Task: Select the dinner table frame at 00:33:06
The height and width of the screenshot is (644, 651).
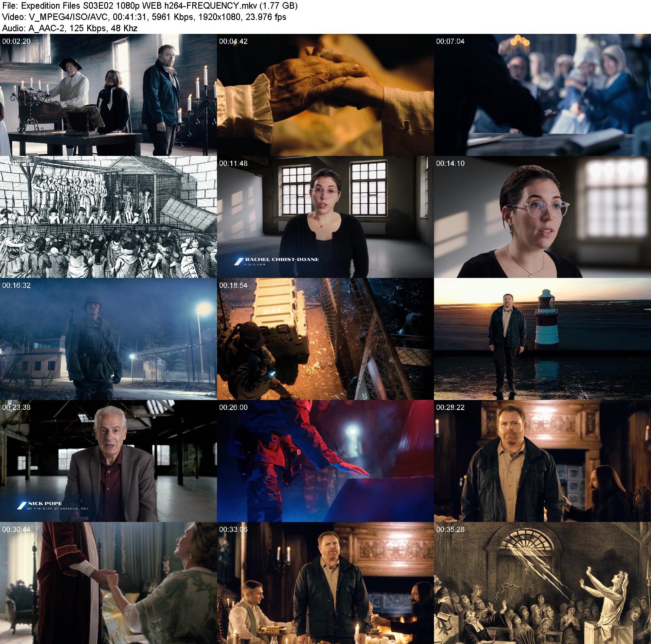Action: coord(325,583)
